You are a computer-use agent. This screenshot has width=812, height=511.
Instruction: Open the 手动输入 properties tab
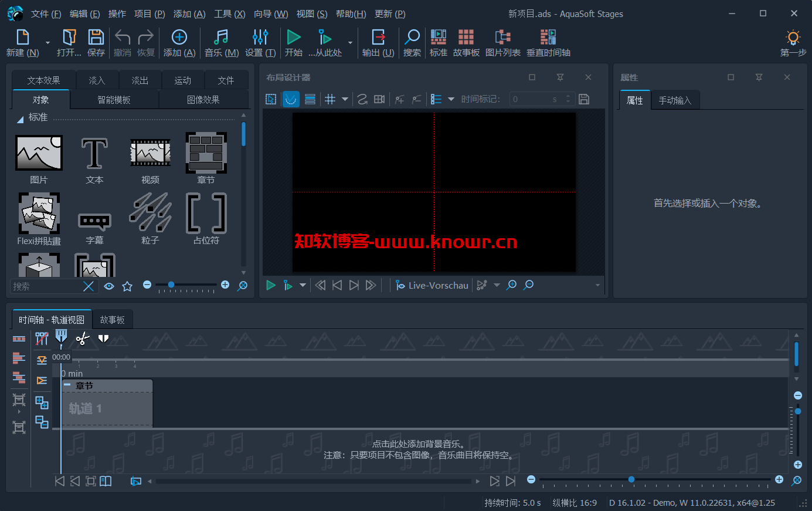pos(675,100)
